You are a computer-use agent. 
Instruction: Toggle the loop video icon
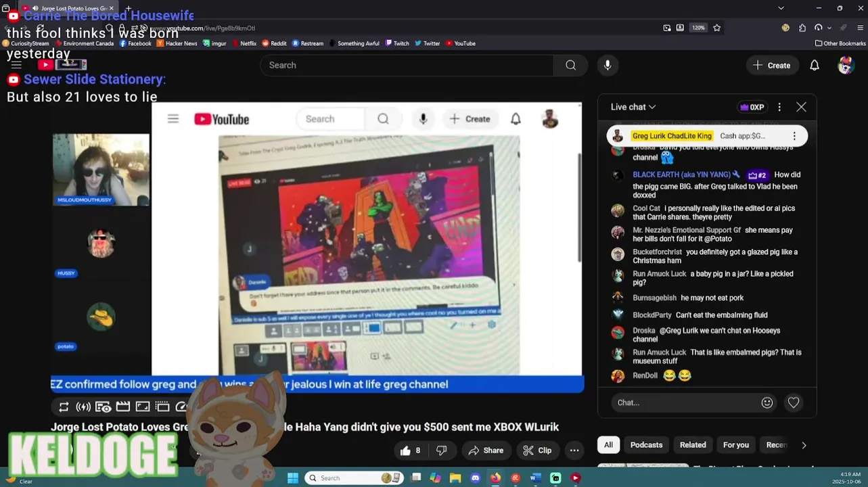tap(64, 407)
